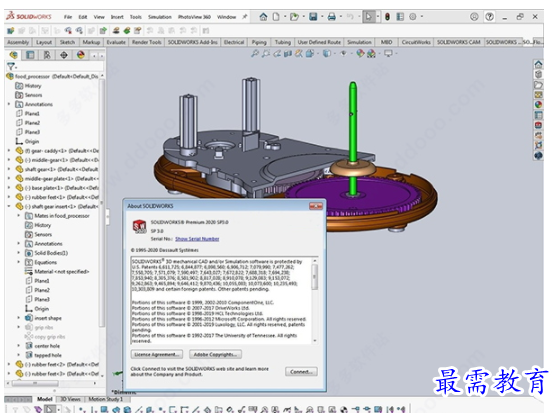Close the About SOLIDWORKS dialog
Screen dimensions: 557x413
click(x=316, y=206)
